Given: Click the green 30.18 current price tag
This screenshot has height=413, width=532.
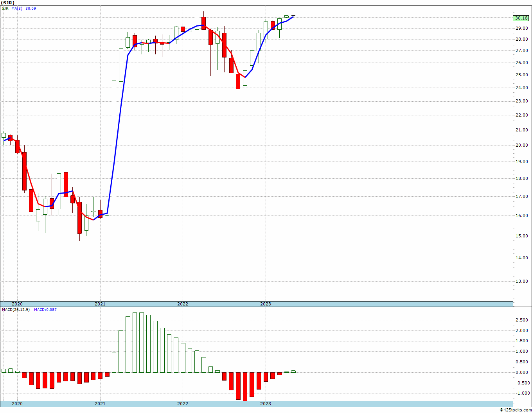Looking at the screenshot, I should click(x=521, y=18).
